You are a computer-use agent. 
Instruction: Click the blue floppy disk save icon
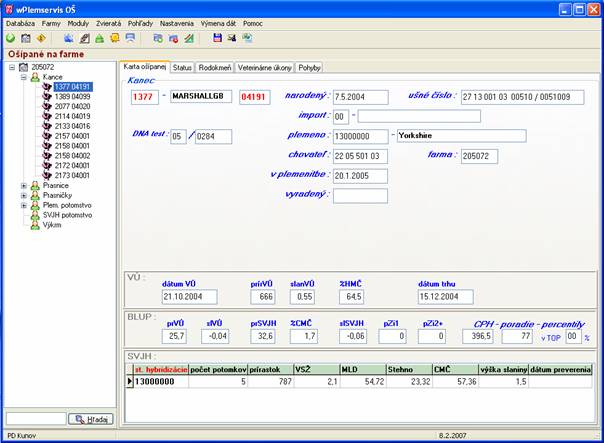point(218,38)
